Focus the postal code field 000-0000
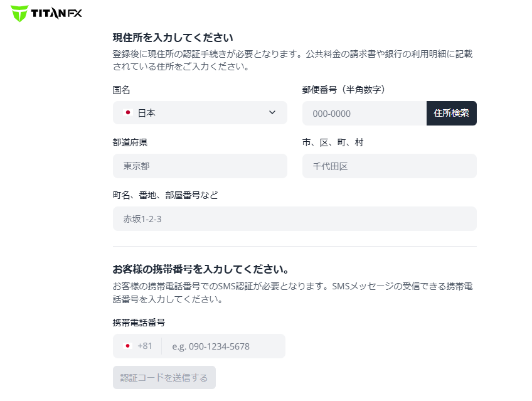Image resolution: width=532 pixels, height=401 pixels. pos(364,114)
